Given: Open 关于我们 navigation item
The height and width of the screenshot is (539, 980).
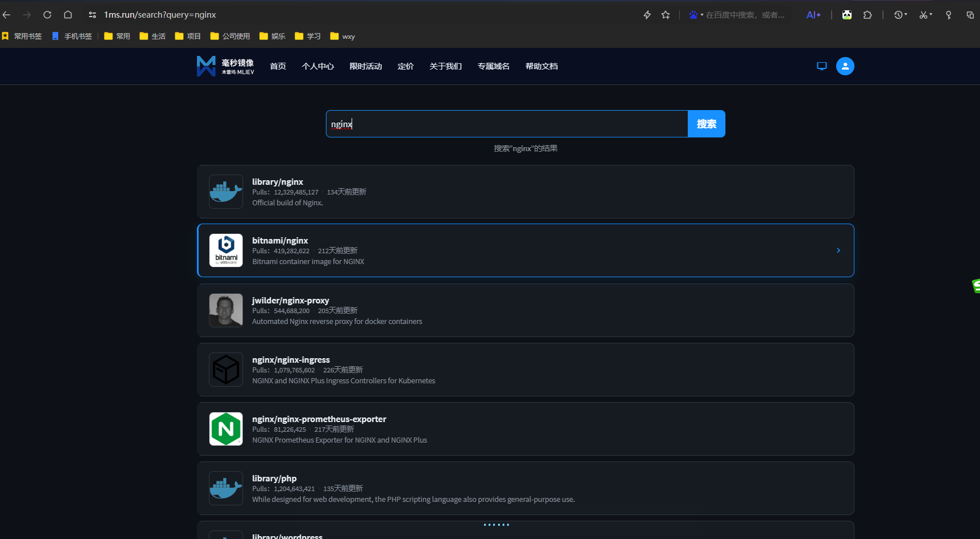Looking at the screenshot, I should 446,66.
